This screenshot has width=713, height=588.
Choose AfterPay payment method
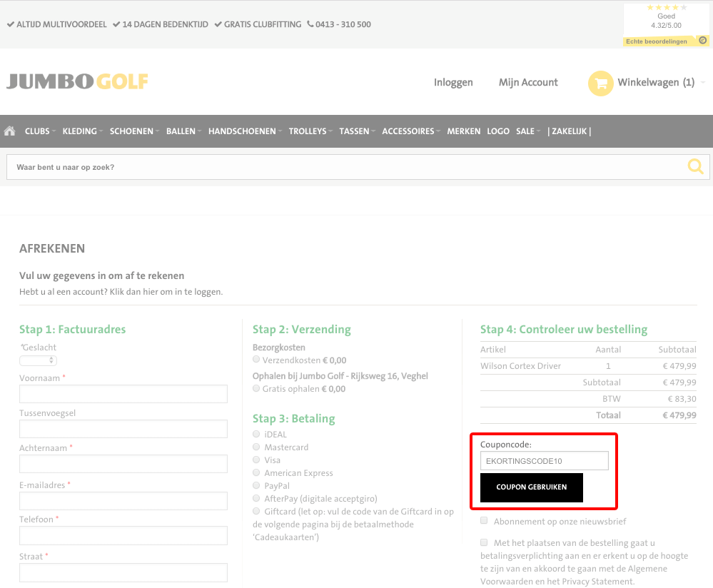(256, 498)
